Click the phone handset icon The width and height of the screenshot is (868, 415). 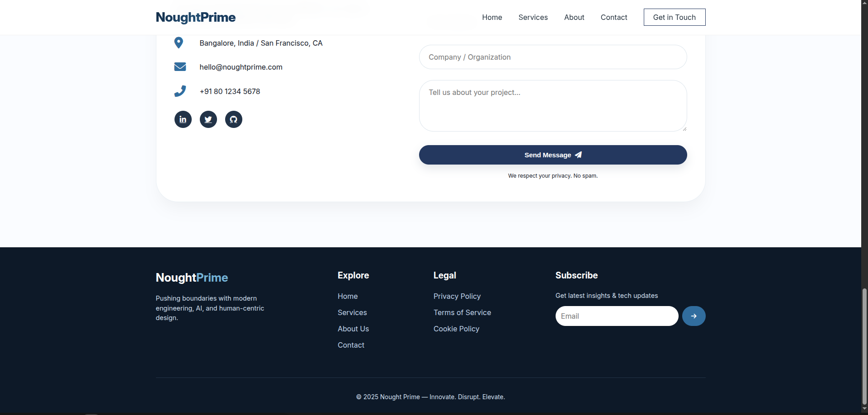180,91
